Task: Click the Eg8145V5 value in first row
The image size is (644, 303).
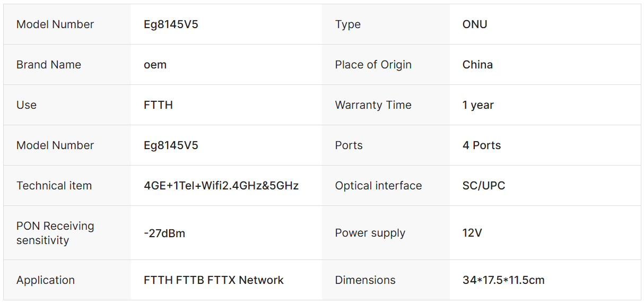Action: 171,24
